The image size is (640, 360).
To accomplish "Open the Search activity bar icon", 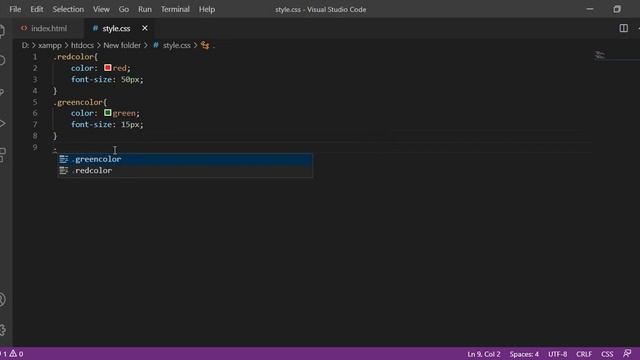I will click(x=2, y=61).
